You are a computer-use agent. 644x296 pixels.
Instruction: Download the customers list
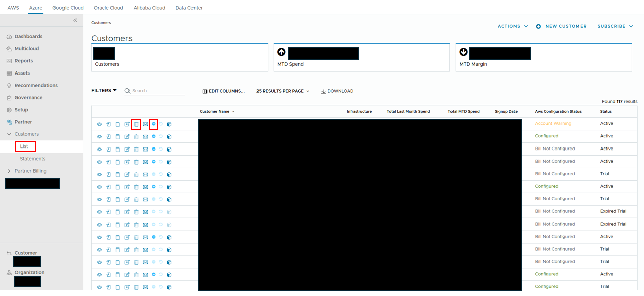(337, 91)
